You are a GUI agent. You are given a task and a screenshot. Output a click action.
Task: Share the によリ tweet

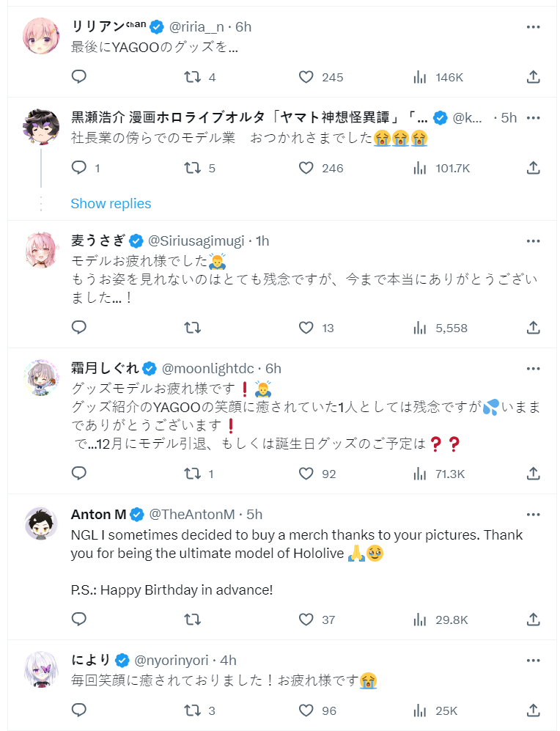pyautogui.click(x=534, y=710)
